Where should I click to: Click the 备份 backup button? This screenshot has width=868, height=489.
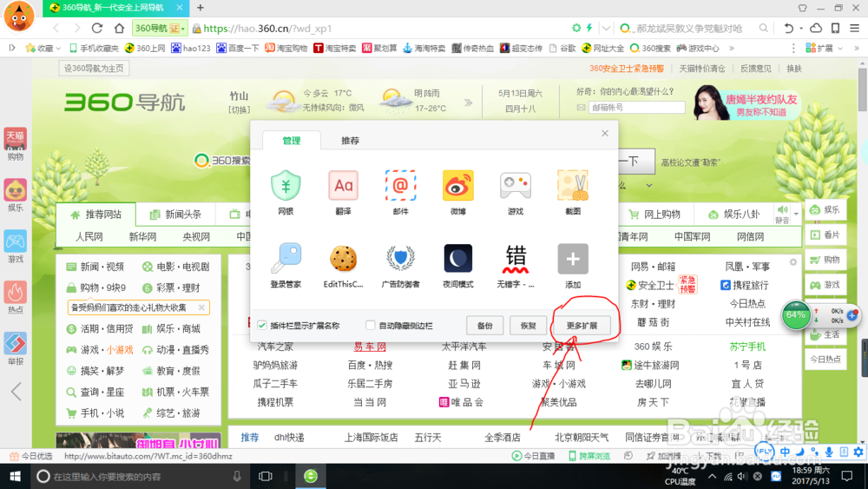click(484, 326)
